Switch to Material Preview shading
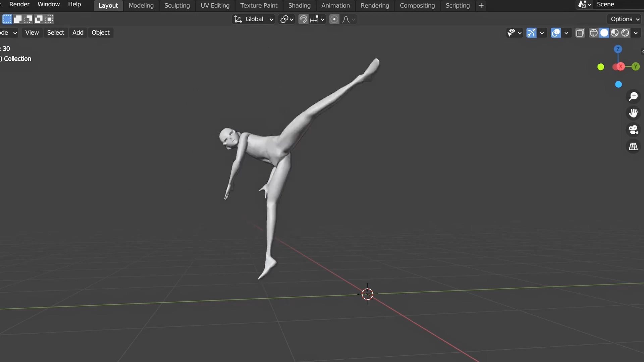The width and height of the screenshot is (644, 362). (x=614, y=33)
